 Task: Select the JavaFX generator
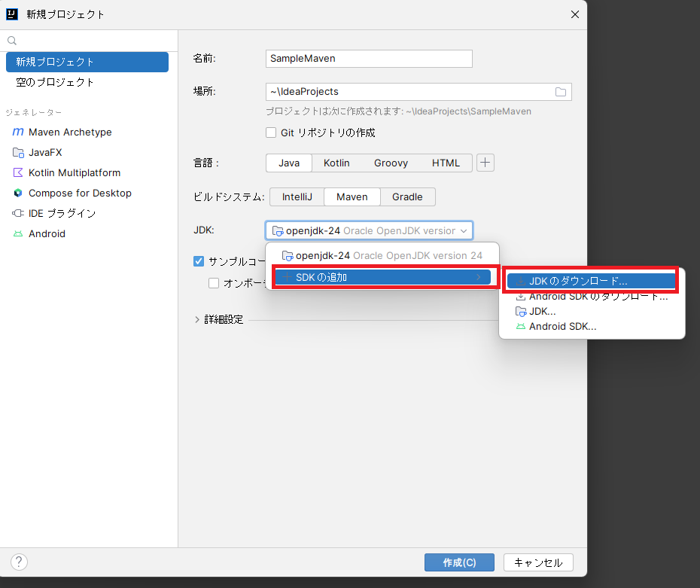[87, 153]
